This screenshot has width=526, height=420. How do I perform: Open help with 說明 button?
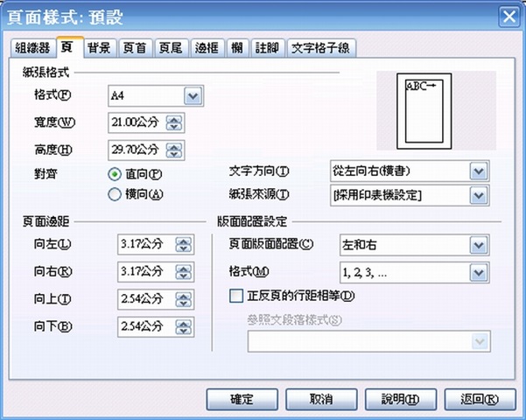click(401, 399)
